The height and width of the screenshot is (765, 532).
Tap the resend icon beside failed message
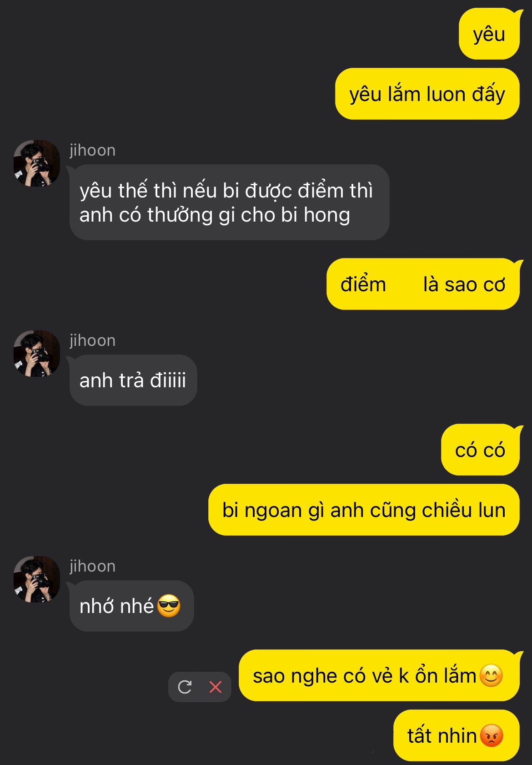point(184,687)
